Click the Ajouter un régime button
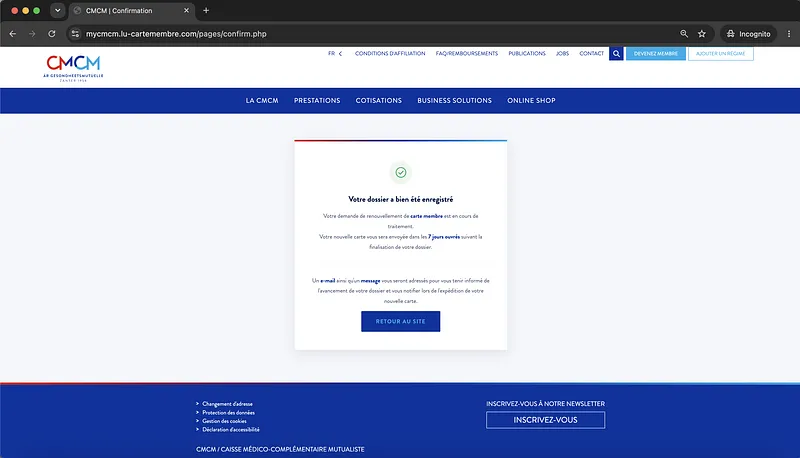The height and width of the screenshot is (458, 800). coord(720,54)
